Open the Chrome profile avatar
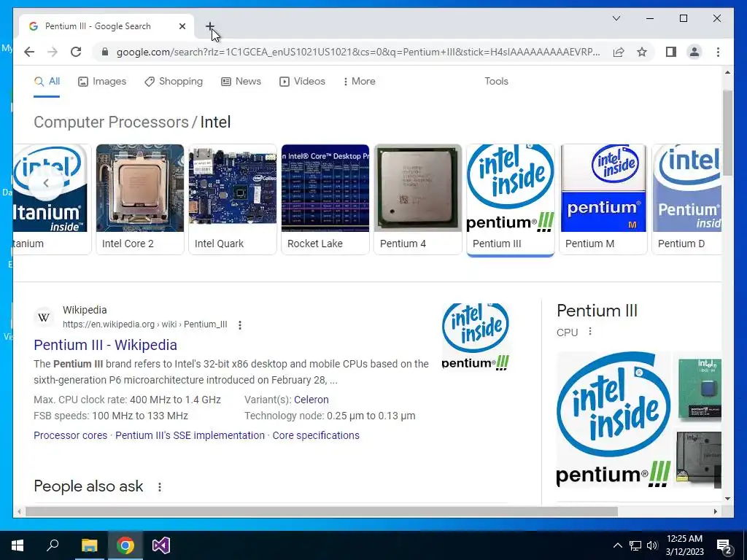The image size is (747, 560). [x=694, y=52]
